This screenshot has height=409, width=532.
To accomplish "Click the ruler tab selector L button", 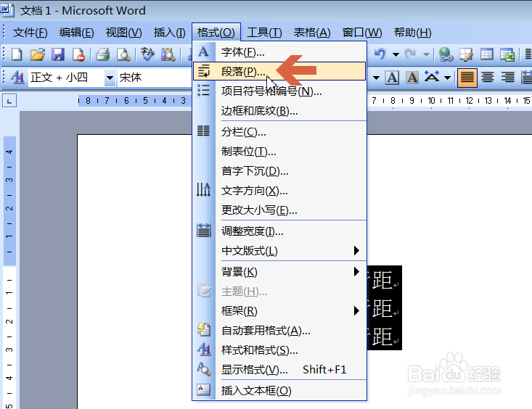I will click(x=9, y=101).
